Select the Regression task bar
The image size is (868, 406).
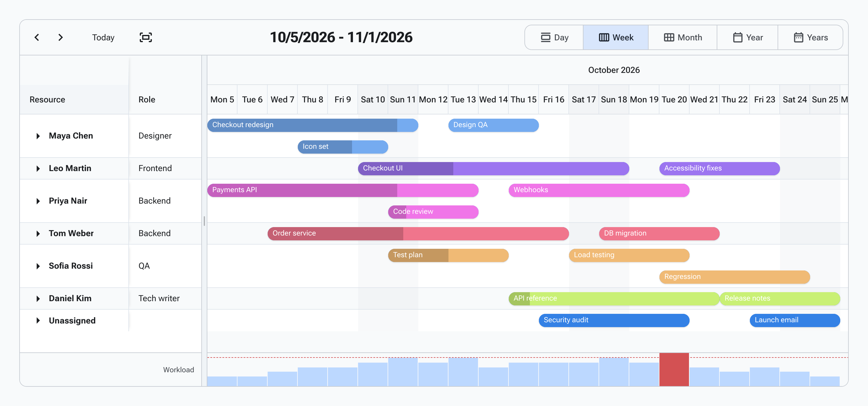pos(734,277)
